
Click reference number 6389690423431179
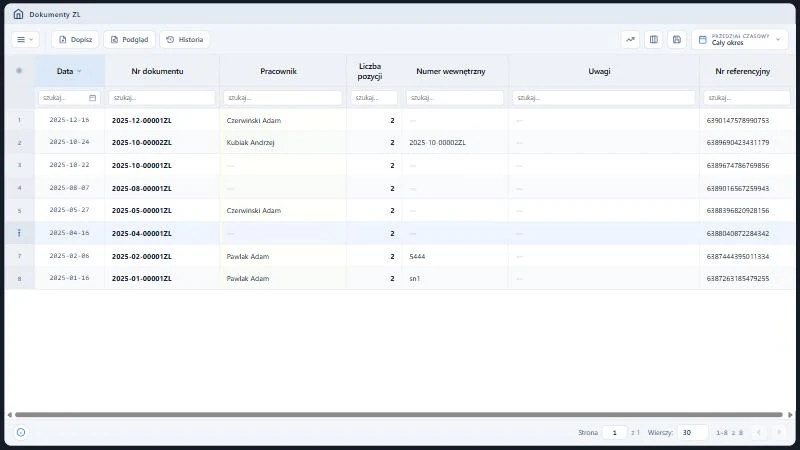click(738, 142)
